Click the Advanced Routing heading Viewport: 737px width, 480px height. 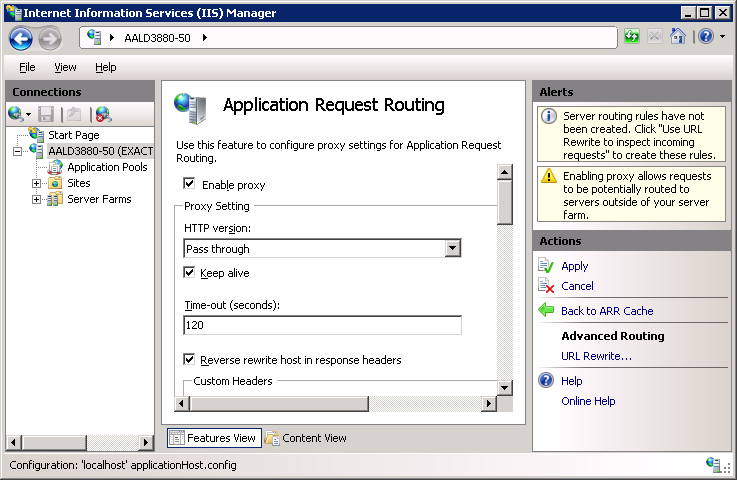pos(613,336)
